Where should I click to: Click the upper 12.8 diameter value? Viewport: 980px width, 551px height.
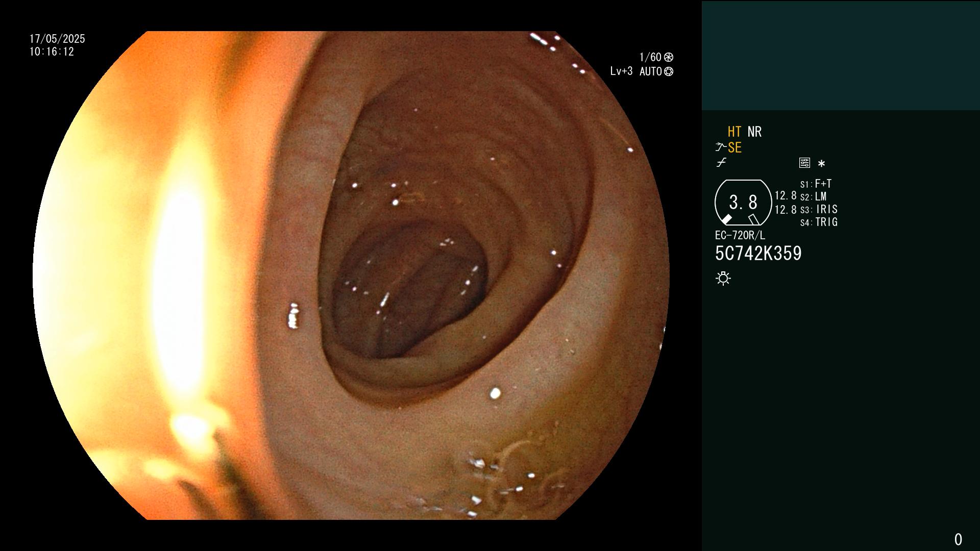click(786, 195)
